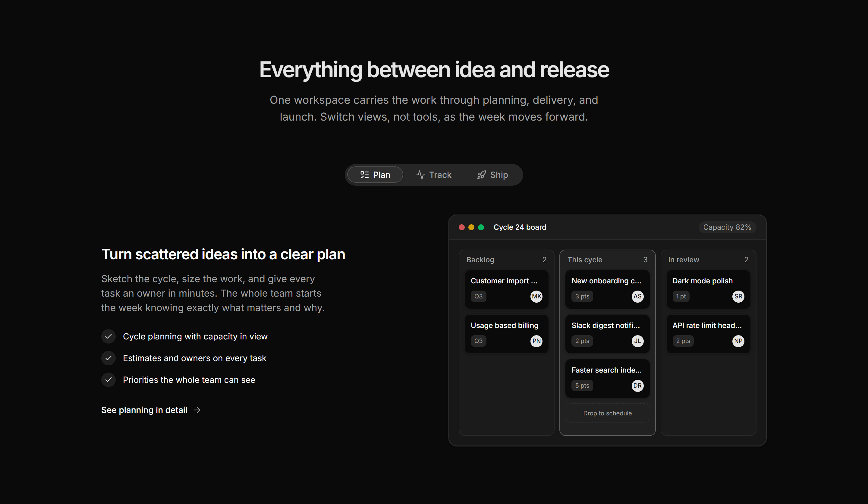Click the This cycle column header

pos(584,260)
